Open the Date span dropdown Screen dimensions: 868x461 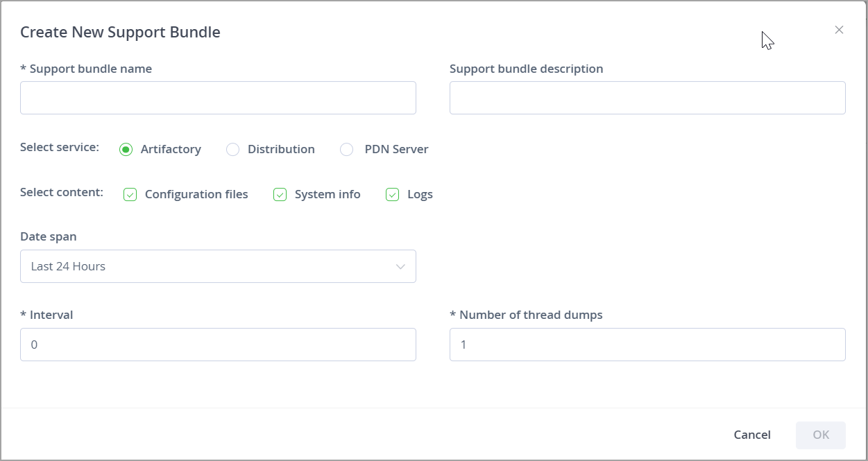(218, 266)
